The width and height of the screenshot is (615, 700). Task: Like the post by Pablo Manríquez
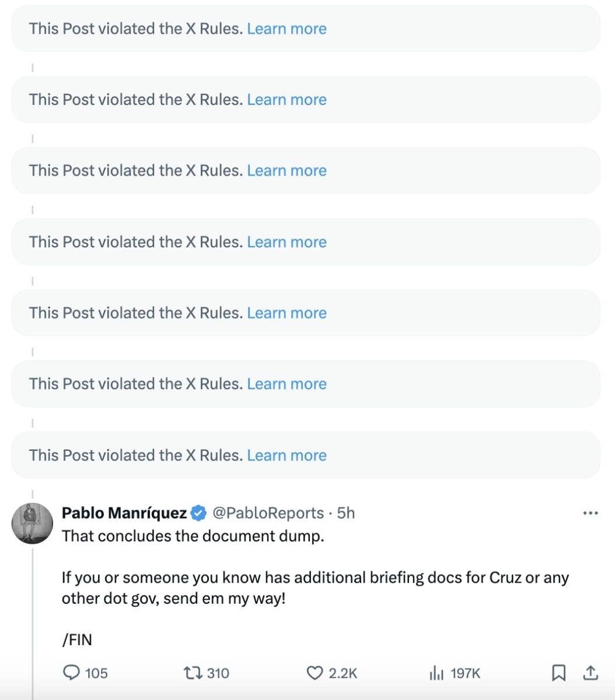tap(315, 673)
